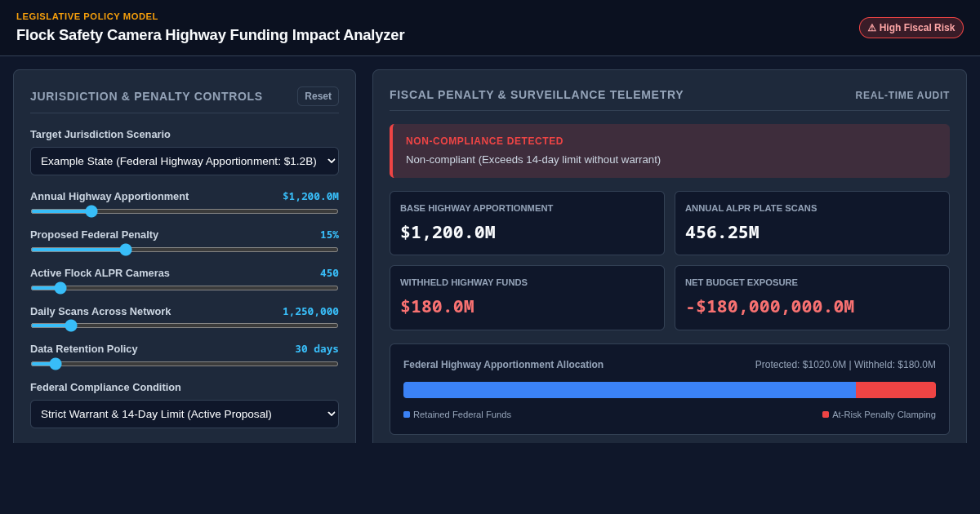Click the Reset button
980x514 pixels.
tap(318, 96)
